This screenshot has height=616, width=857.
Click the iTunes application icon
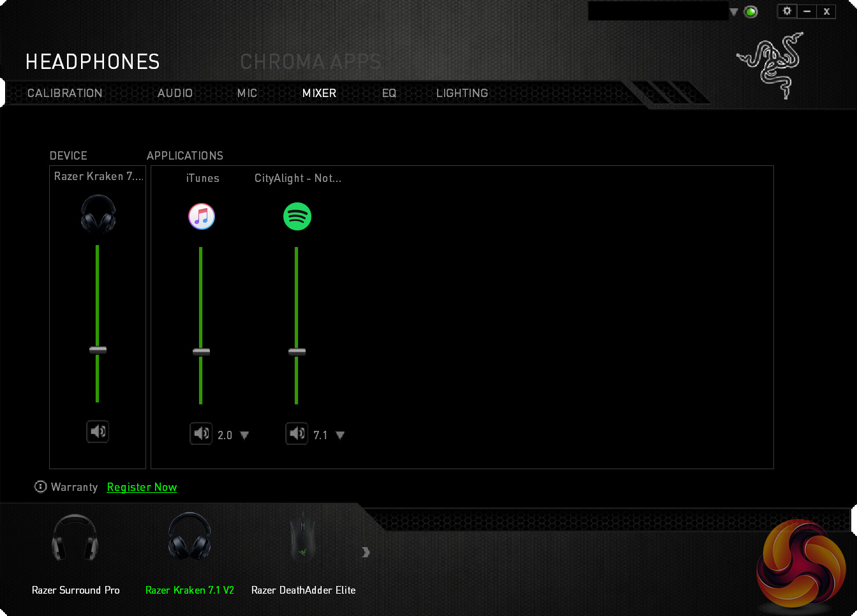tap(202, 216)
